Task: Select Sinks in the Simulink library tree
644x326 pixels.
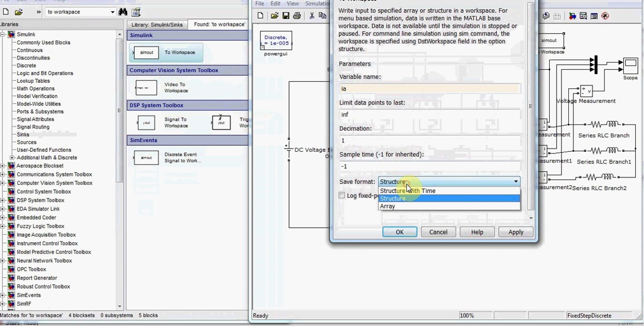Action: [23, 134]
